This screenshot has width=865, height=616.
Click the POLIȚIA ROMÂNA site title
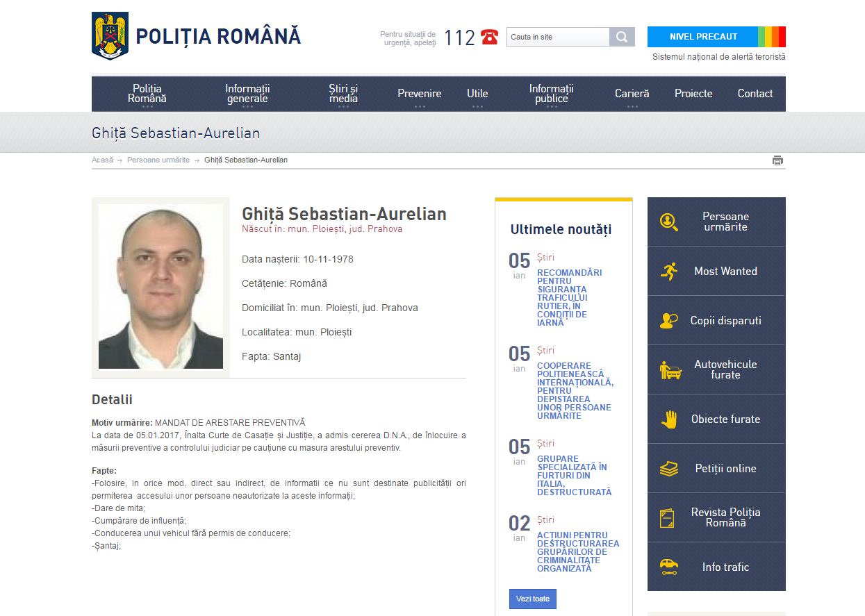218,37
